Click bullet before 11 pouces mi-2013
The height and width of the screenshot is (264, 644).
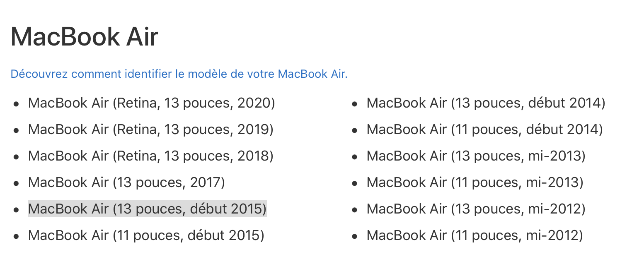click(x=355, y=183)
